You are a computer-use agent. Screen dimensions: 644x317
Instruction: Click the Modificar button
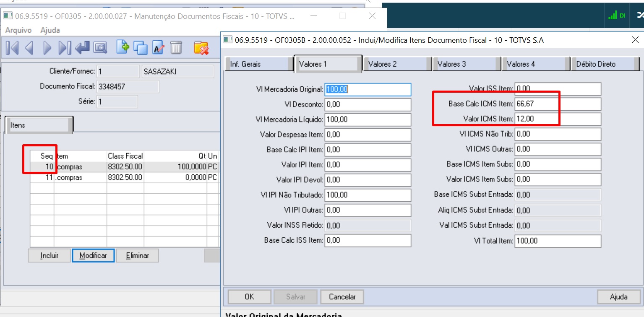[93, 255]
